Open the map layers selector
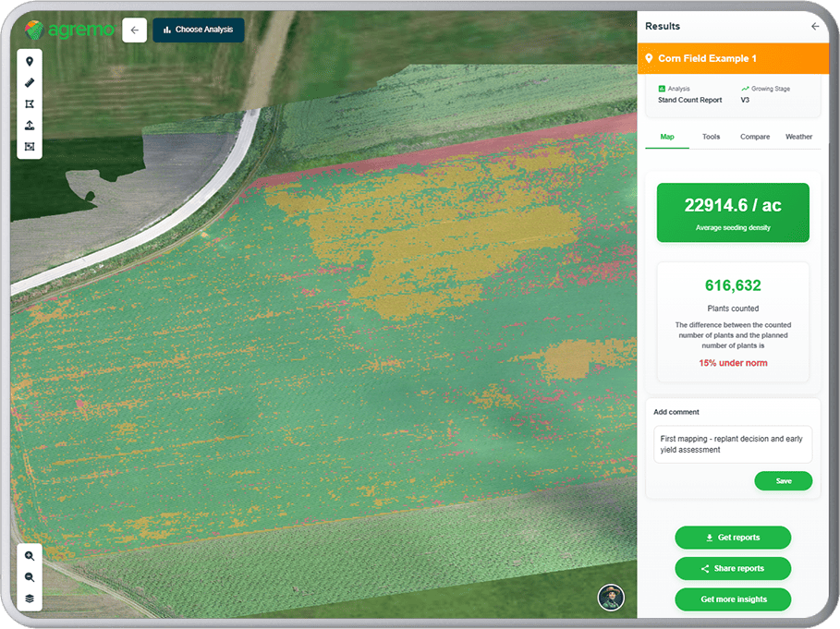 click(30, 599)
